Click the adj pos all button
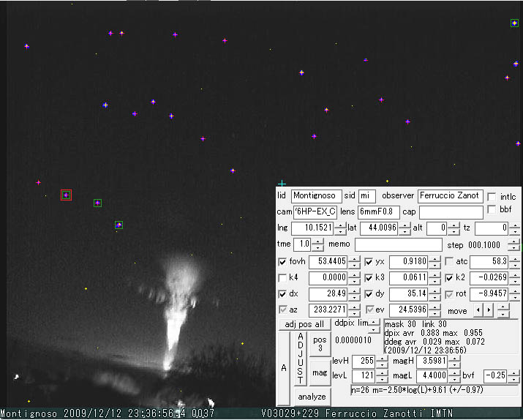Screen dimensions: 523x420 point(304,324)
